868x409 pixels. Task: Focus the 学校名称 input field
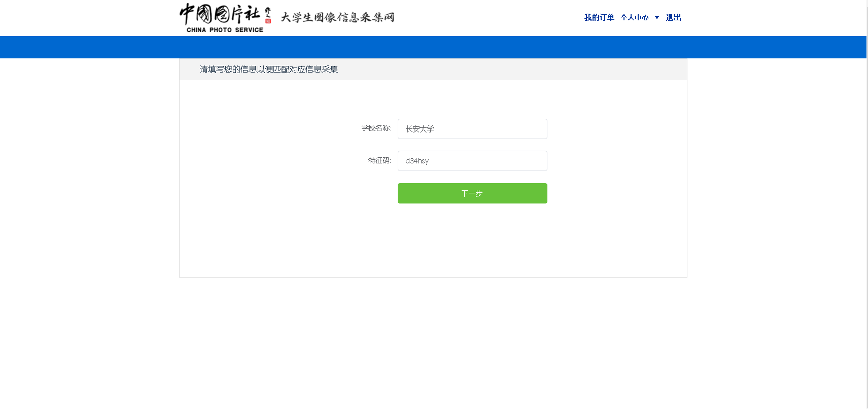pos(487,129)
